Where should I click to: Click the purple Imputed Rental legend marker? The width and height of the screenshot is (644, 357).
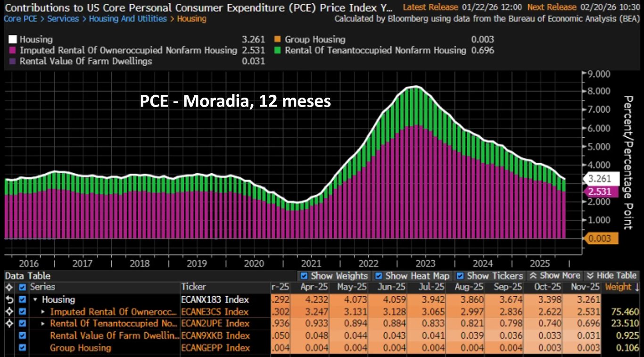pyautogui.click(x=13, y=50)
